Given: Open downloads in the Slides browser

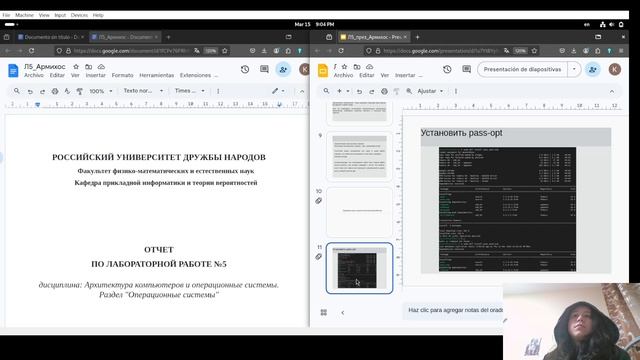Looking at the screenshot, I should pos(573,51).
